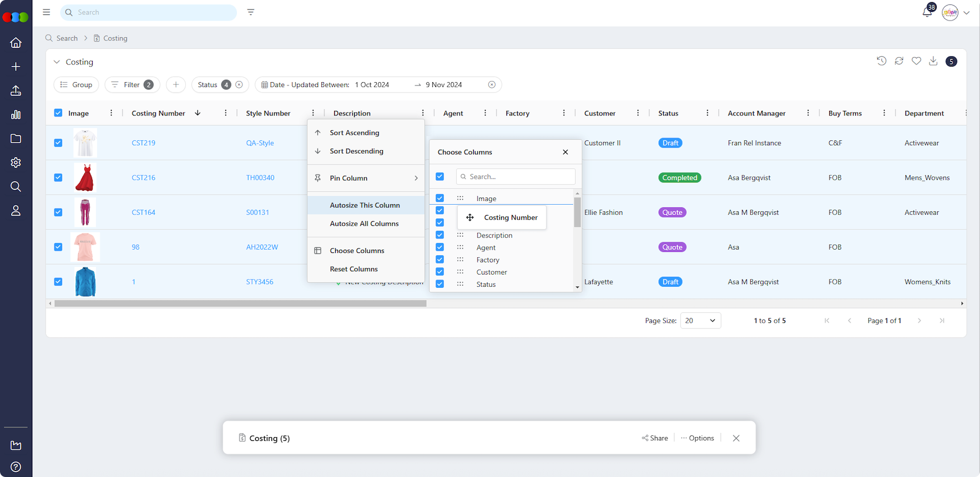Viewport: 980px width, 477px height.
Task: Open the CST216 costing link
Action: (x=143, y=177)
